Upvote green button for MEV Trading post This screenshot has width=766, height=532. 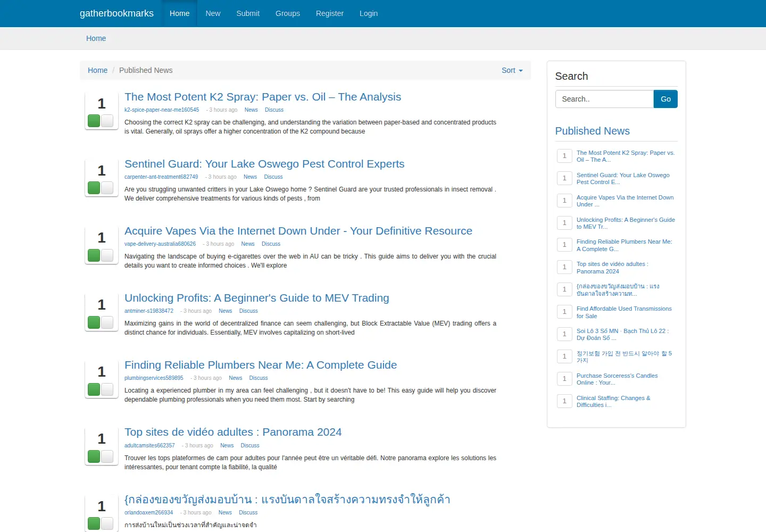pyautogui.click(x=94, y=322)
